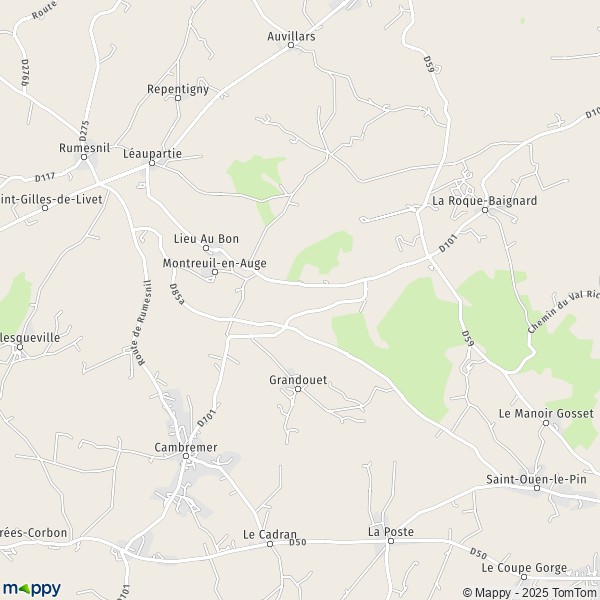Select the Auvillars town marker

tap(291, 45)
